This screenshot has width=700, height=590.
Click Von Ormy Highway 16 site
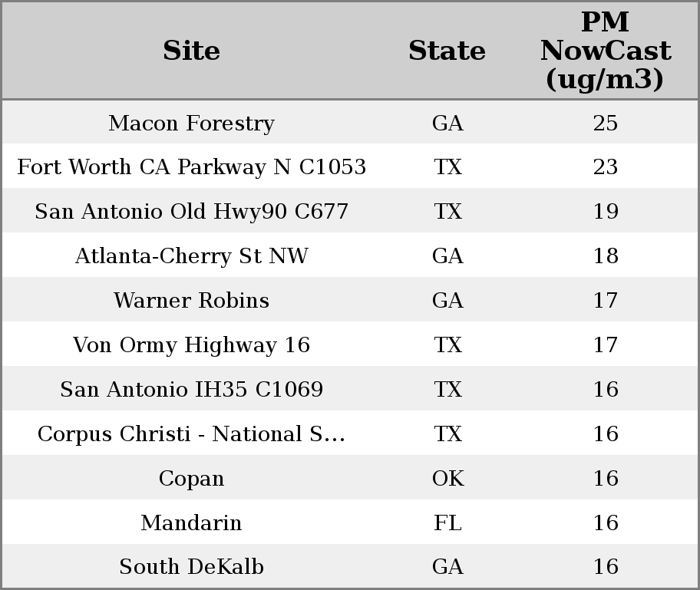click(191, 345)
